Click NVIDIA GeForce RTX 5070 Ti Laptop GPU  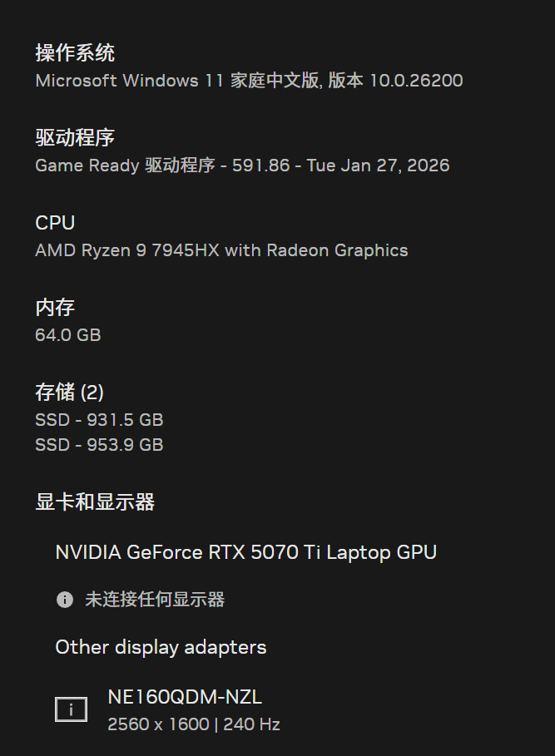[x=245, y=552]
